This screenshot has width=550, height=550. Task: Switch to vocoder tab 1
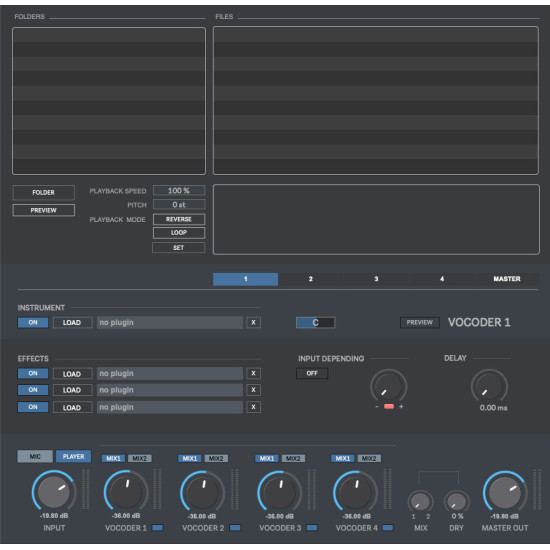246,279
